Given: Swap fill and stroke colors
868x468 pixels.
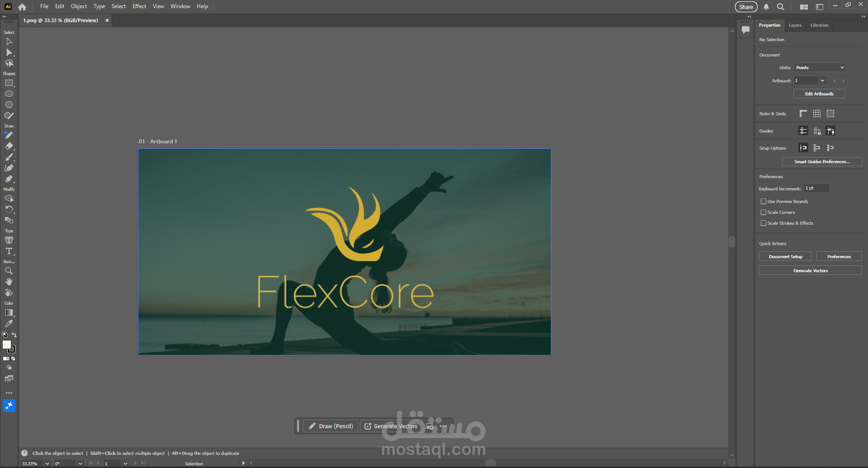Looking at the screenshot, I should point(14,335).
